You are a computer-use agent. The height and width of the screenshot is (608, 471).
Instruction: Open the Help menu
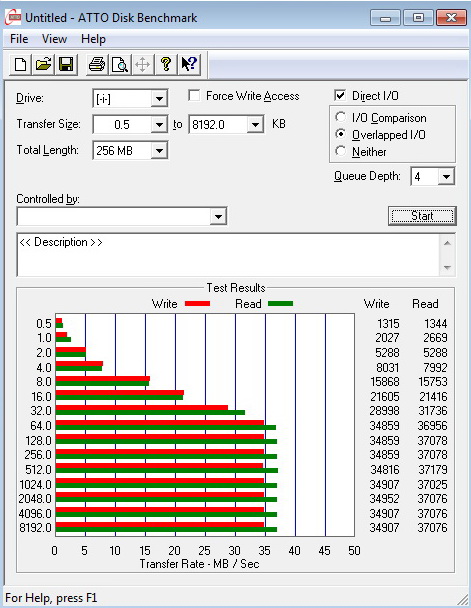click(x=93, y=39)
